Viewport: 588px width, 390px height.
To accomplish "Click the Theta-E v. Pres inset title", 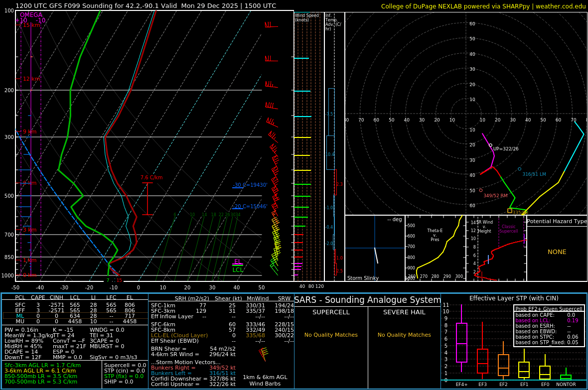I will click(435, 235).
